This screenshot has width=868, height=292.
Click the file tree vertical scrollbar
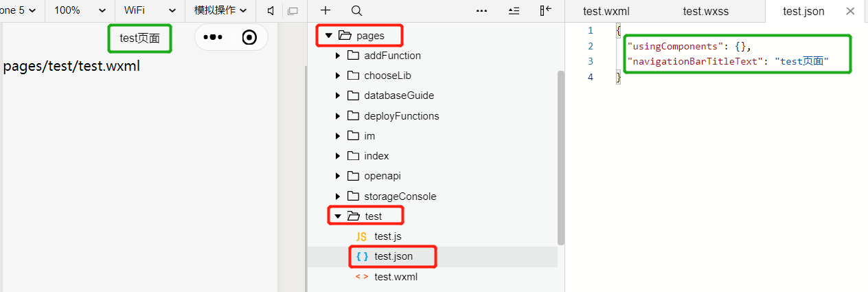pyautogui.click(x=561, y=157)
